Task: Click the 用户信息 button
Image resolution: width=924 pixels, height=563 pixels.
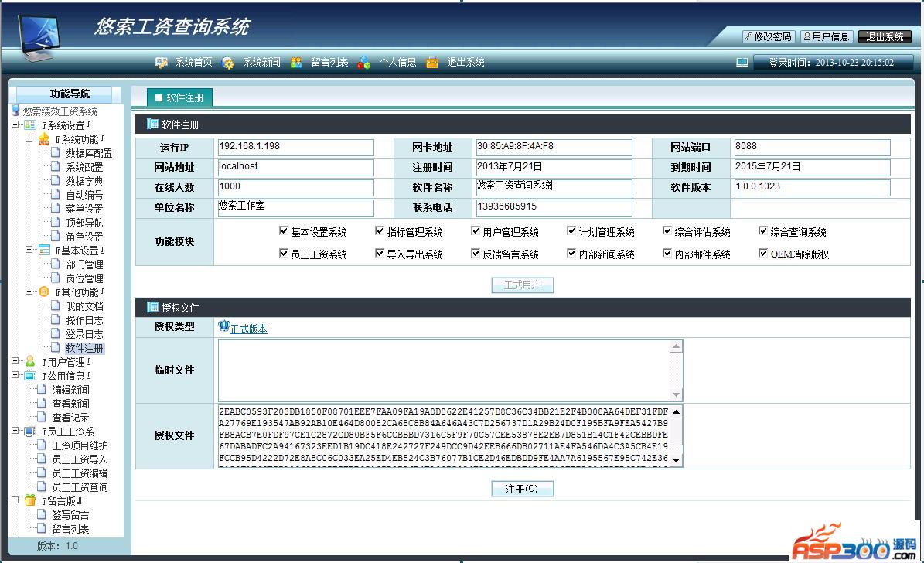Action: 827,37
